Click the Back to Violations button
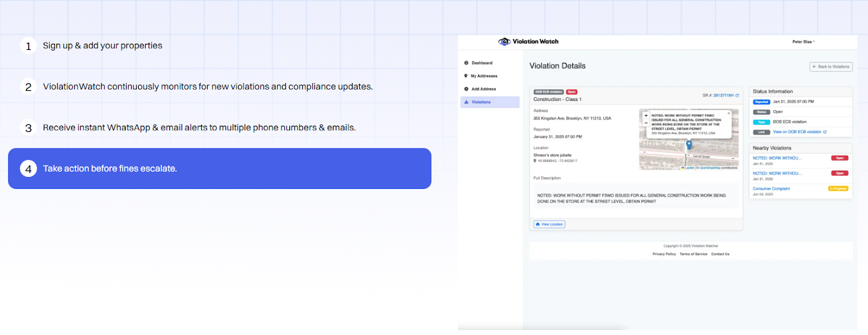The height and width of the screenshot is (335, 868). [x=831, y=67]
